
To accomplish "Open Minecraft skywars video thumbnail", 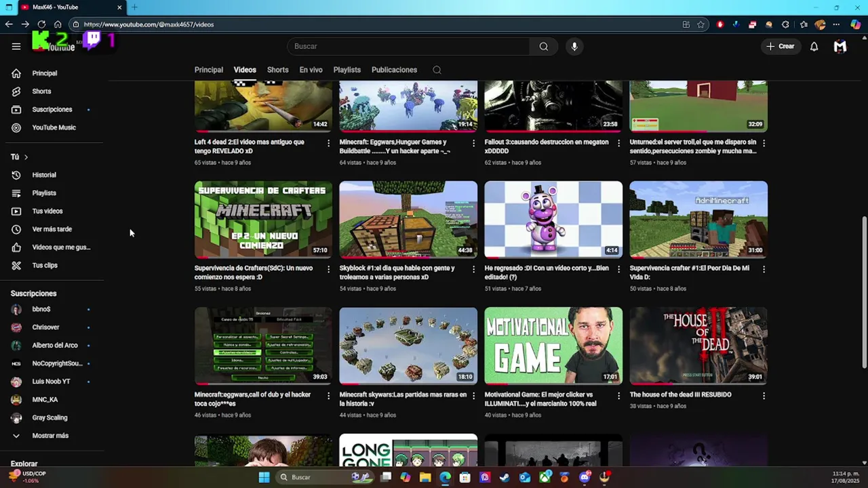I will pyautogui.click(x=408, y=346).
